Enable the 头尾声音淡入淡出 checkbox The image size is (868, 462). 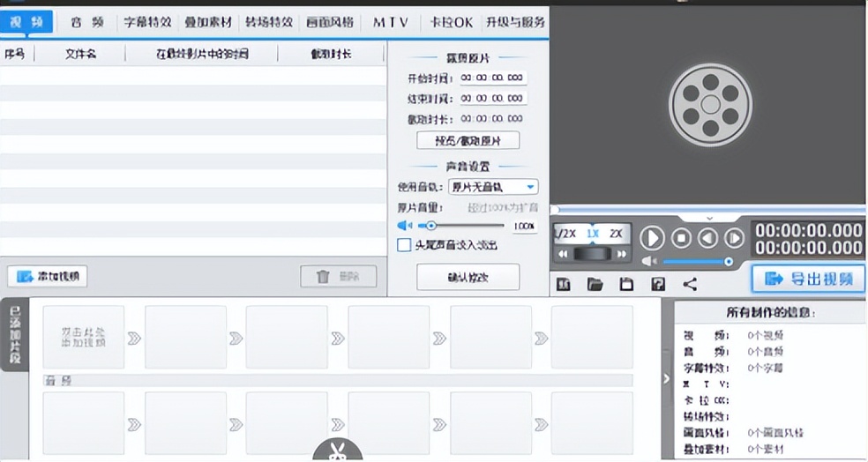tap(404, 245)
